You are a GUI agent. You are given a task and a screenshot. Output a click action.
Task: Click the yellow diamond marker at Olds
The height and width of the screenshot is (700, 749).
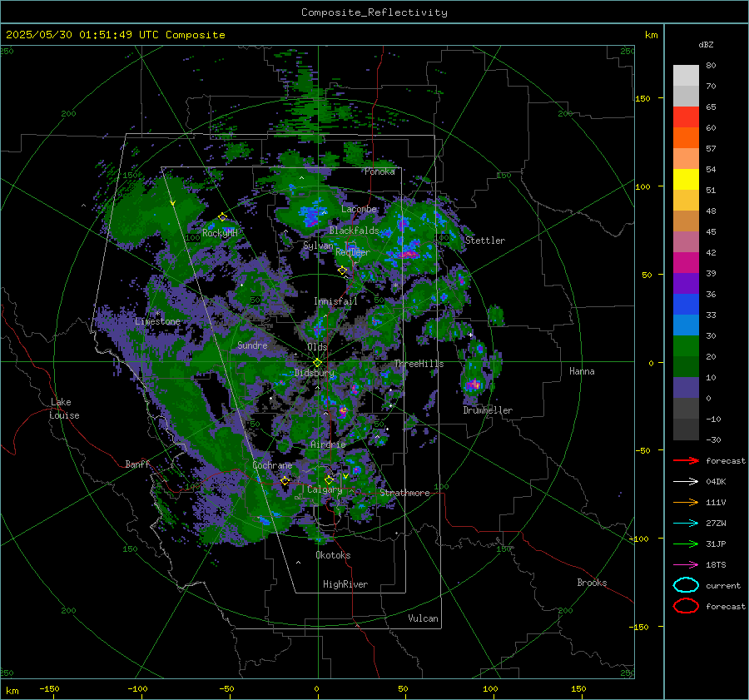(317, 363)
